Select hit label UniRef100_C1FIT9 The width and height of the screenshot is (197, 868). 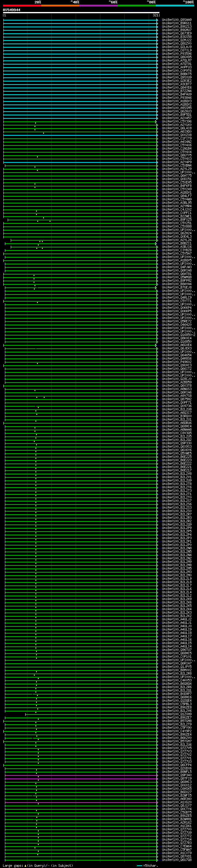coord(176,139)
